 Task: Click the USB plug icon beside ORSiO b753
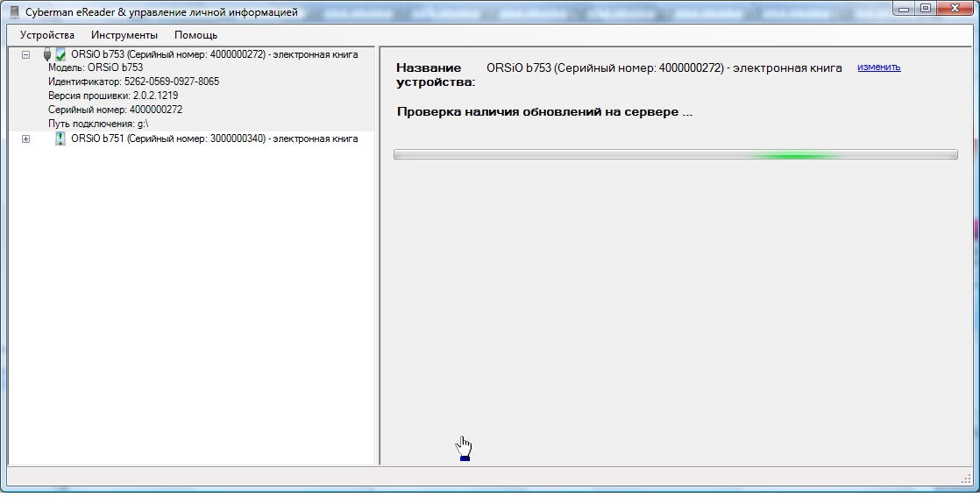(46, 54)
